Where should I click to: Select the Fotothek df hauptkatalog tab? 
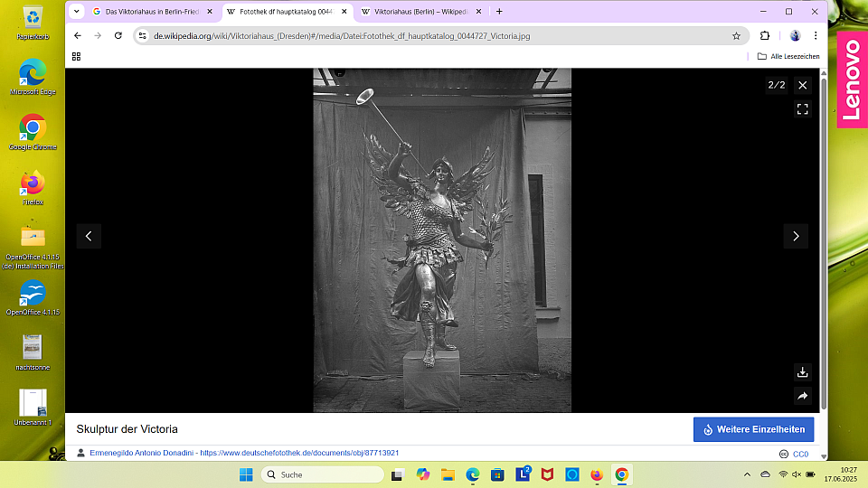click(x=287, y=12)
